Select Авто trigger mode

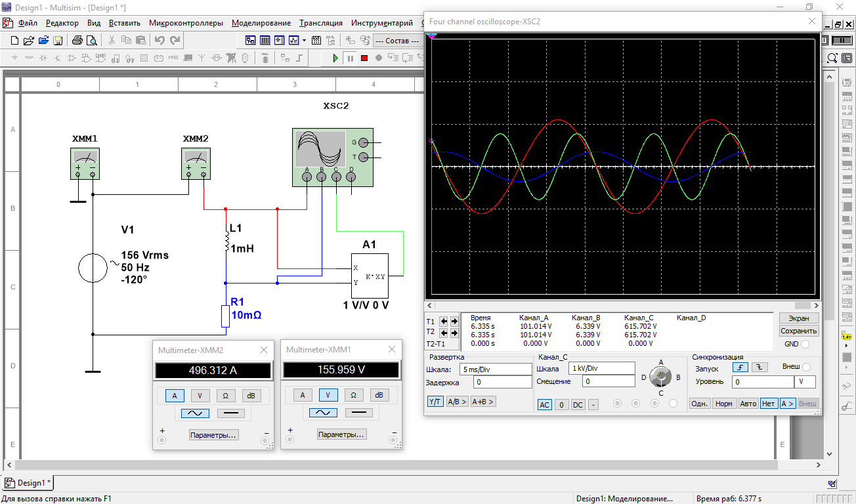point(748,404)
